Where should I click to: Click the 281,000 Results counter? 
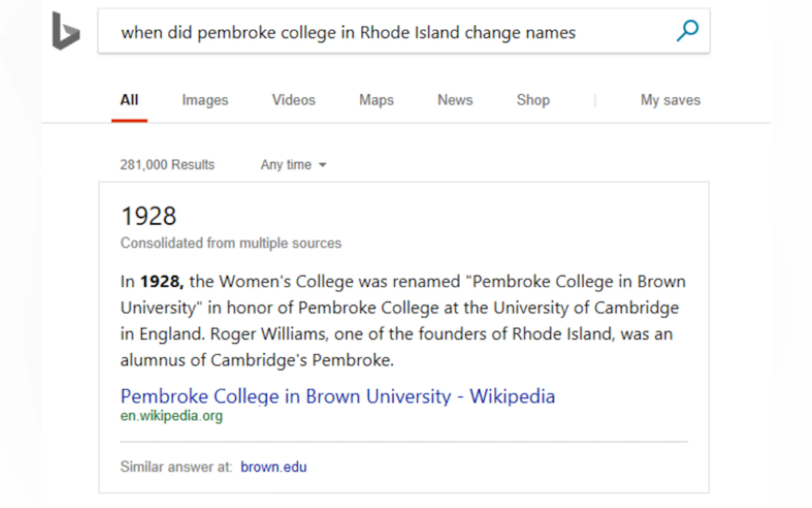[167, 164]
